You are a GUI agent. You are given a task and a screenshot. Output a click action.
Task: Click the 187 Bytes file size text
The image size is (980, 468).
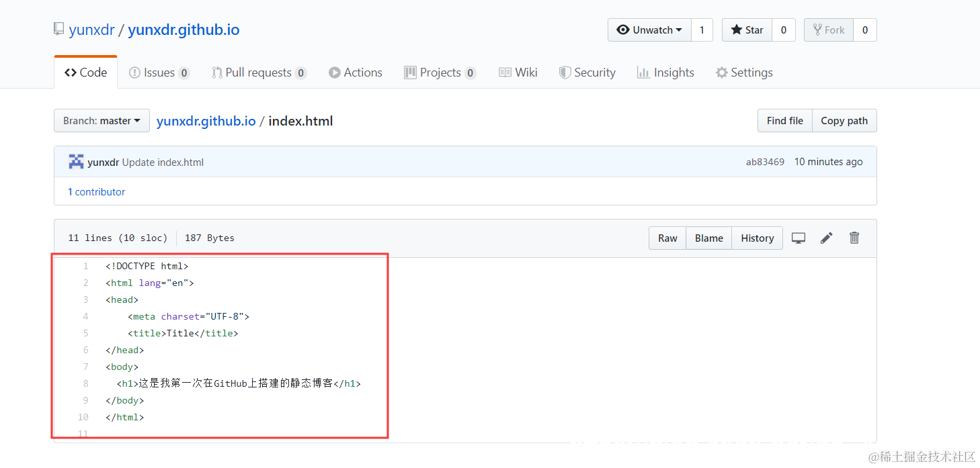tap(210, 238)
